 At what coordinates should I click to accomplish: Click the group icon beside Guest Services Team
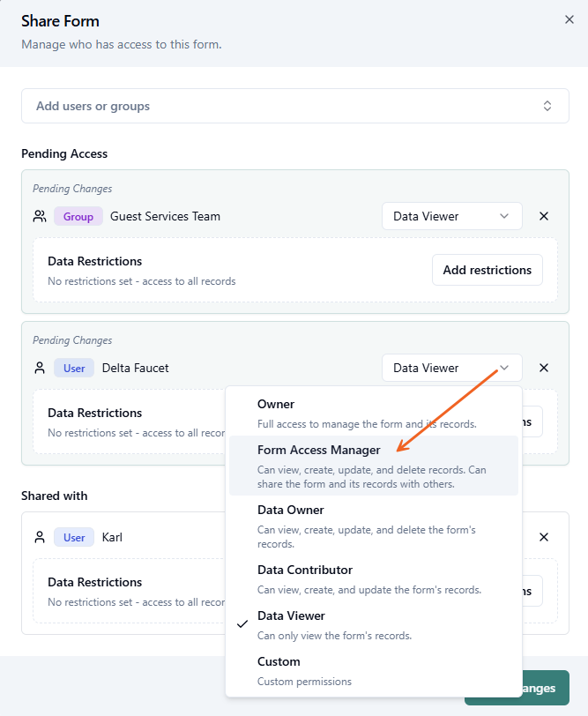40,216
